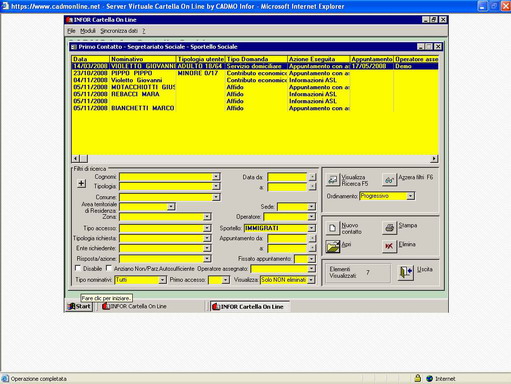This screenshot has height=384, width=511.
Task: Select the 04/11/2008 Violetto Giovanni row
Action: click(x=255, y=80)
